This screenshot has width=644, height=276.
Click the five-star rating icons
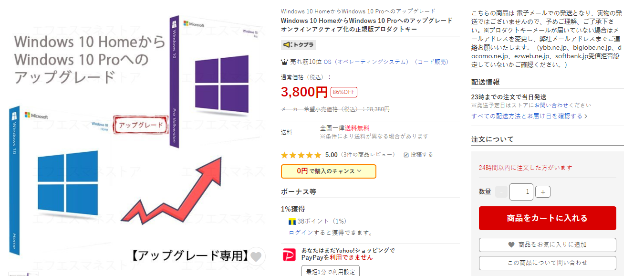[301, 155]
